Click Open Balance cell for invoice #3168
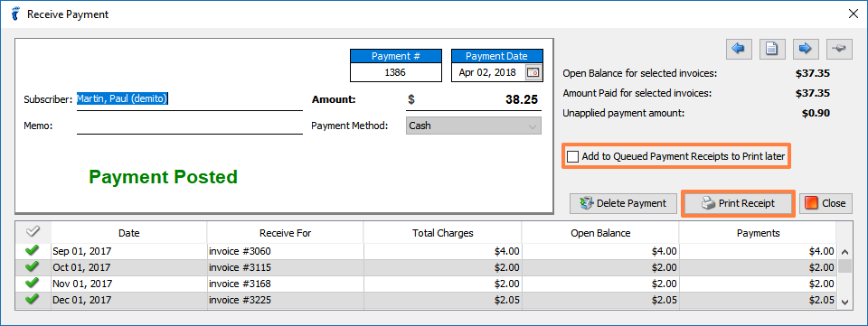The width and height of the screenshot is (868, 326). [x=600, y=284]
